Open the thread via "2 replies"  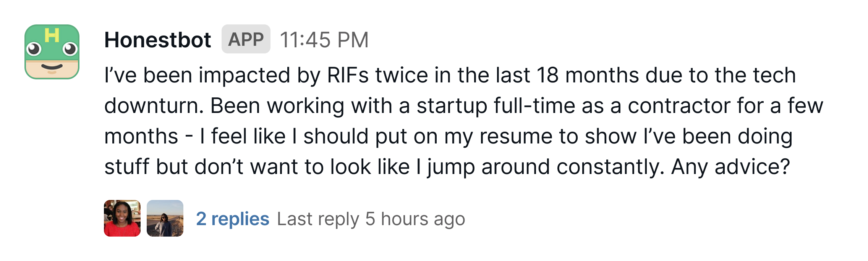tap(232, 219)
